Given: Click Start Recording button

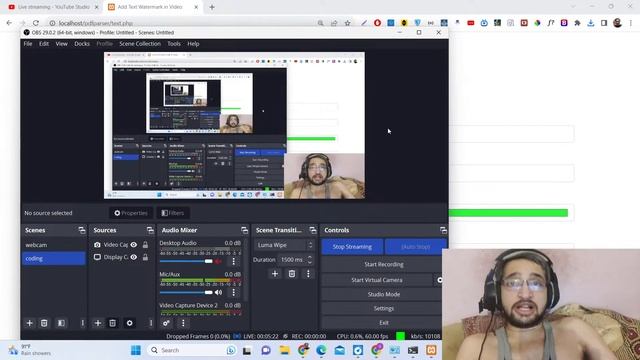Looking at the screenshot, I should tap(384, 264).
